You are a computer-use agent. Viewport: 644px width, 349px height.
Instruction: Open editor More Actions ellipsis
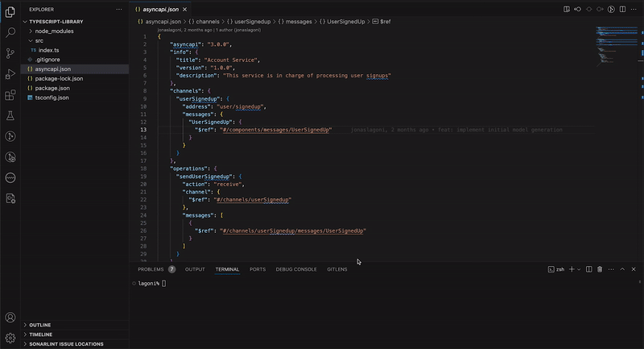(634, 9)
